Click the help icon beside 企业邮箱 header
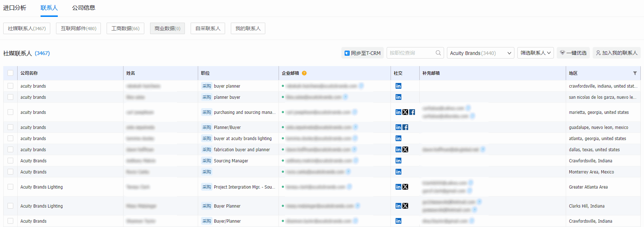 (304, 73)
